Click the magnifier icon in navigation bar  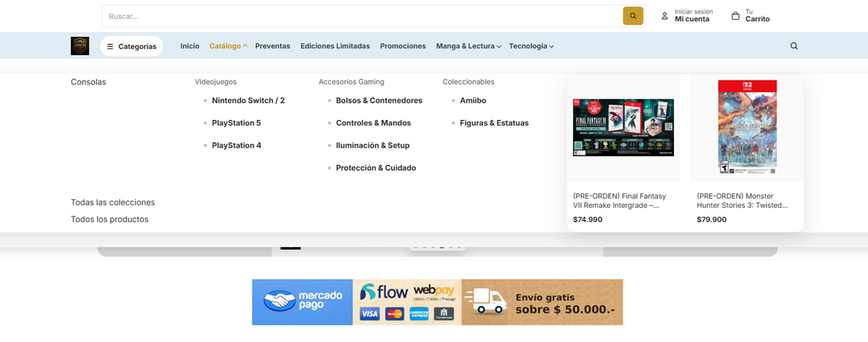coord(794,46)
